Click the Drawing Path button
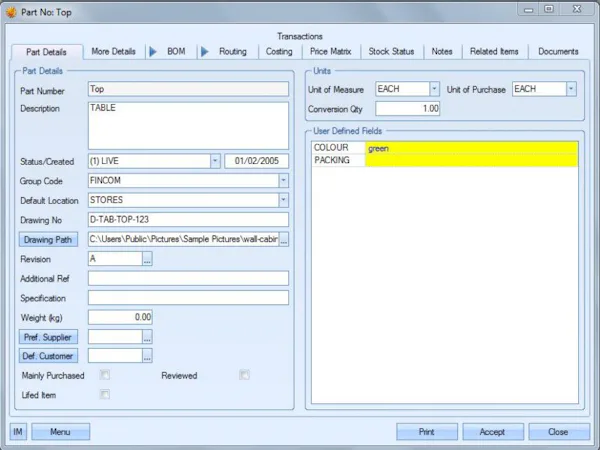The width and height of the screenshot is (600, 450). click(48, 240)
